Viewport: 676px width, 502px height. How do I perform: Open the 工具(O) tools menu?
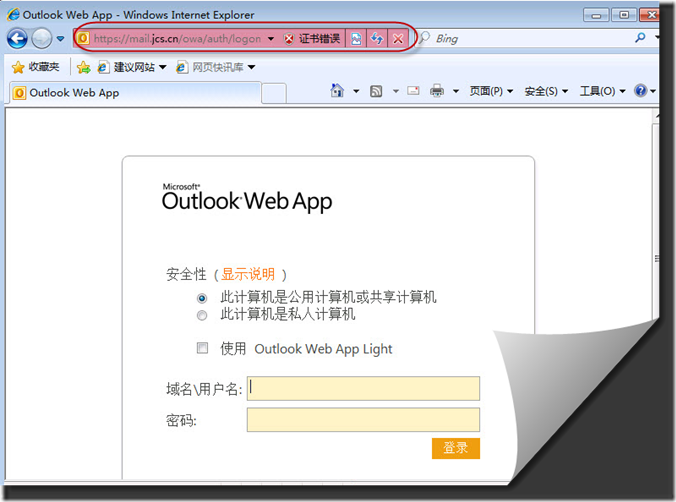[x=602, y=91]
